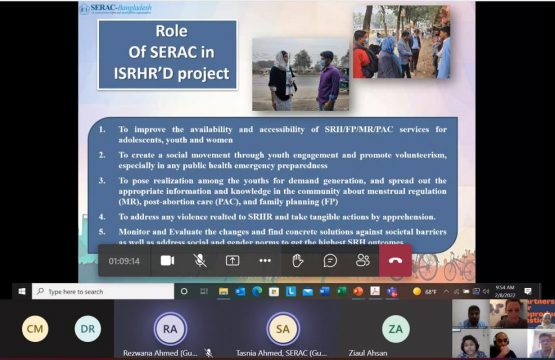This screenshot has height=360, width=555.
Task: Select the CM participant avatar
Action: coord(35,329)
